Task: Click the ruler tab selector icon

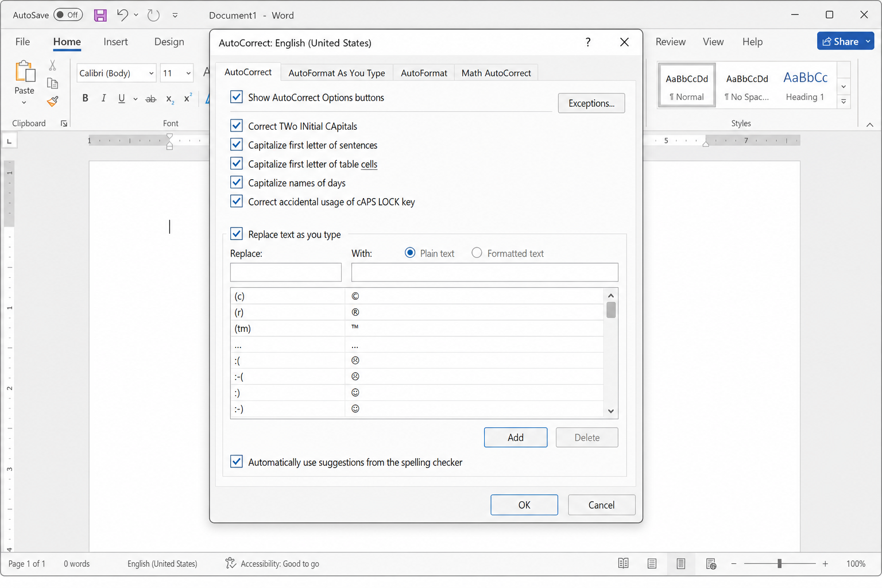Action: [x=9, y=141]
